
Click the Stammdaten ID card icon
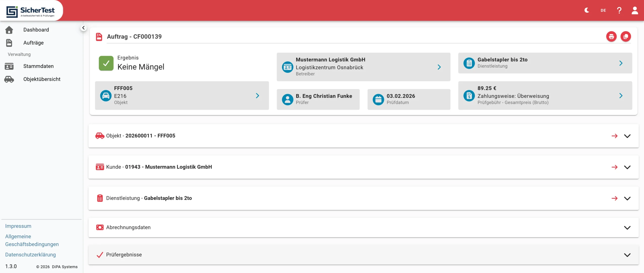click(9, 66)
